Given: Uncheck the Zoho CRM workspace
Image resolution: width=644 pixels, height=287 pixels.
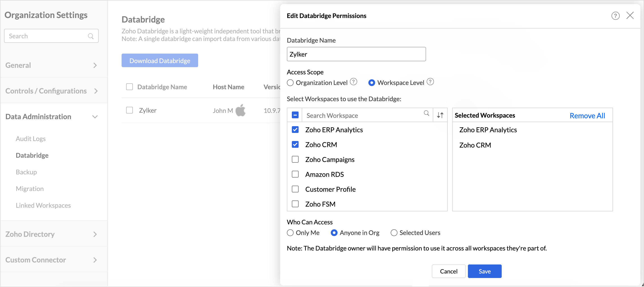Looking at the screenshot, I should 295,145.
